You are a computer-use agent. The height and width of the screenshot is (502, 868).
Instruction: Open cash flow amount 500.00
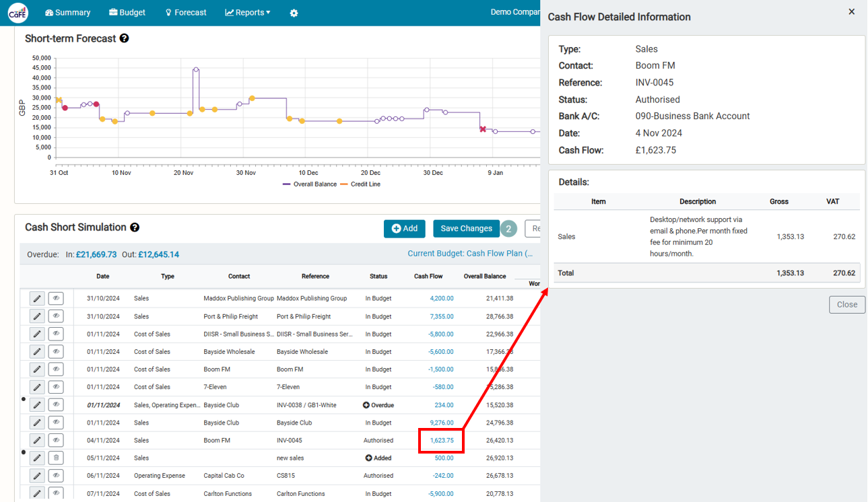point(444,458)
